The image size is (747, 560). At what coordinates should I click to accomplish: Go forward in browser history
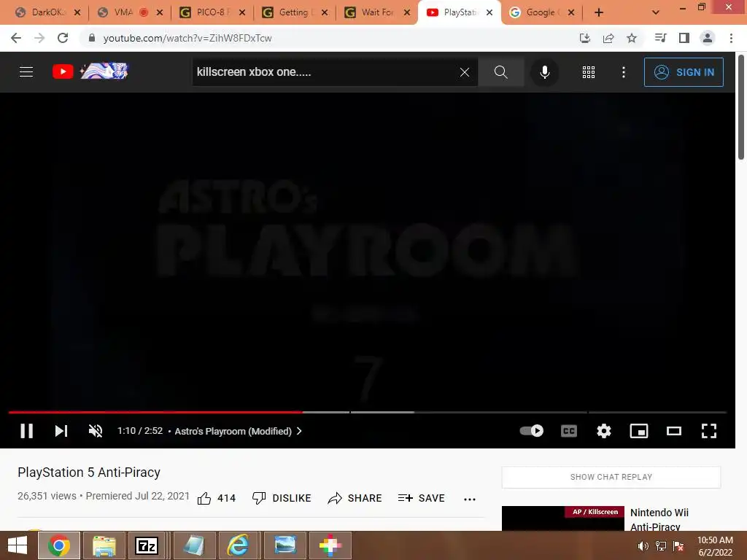coord(39,38)
